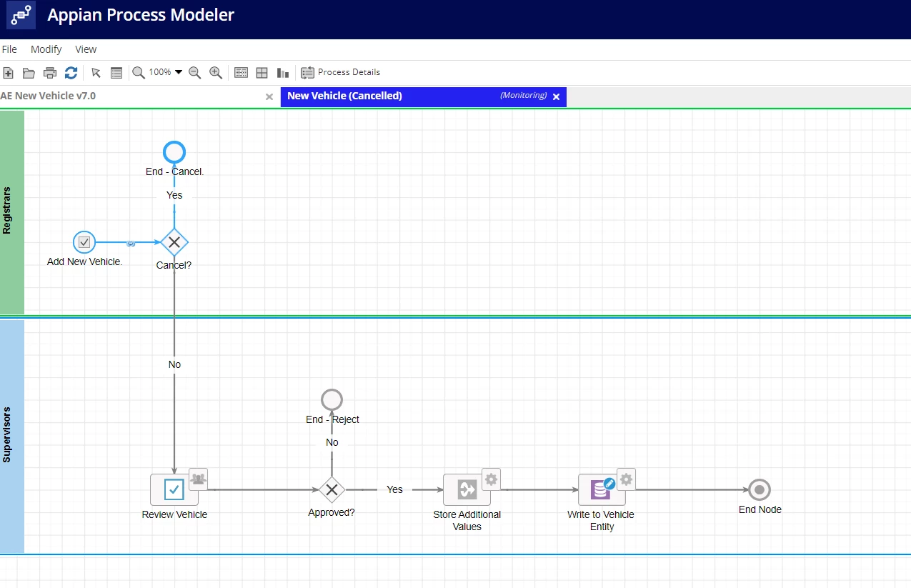Open the properties list icon in toolbar
The height and width of the screenshot is (588, 911).
(x=116, y=72)
